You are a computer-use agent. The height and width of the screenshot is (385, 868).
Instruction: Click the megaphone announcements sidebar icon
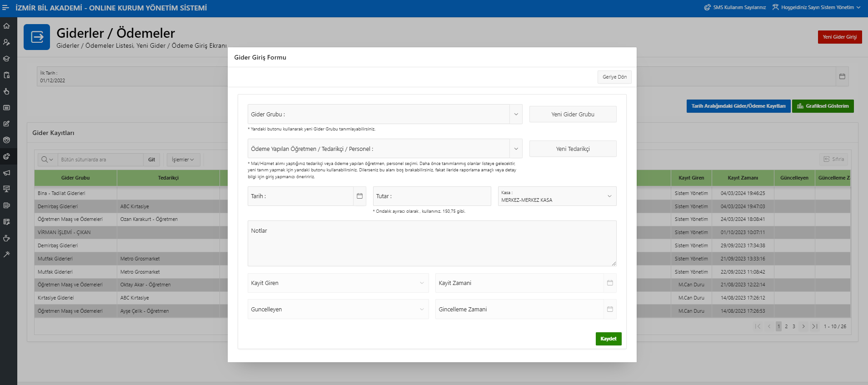[x=6, y=173]
